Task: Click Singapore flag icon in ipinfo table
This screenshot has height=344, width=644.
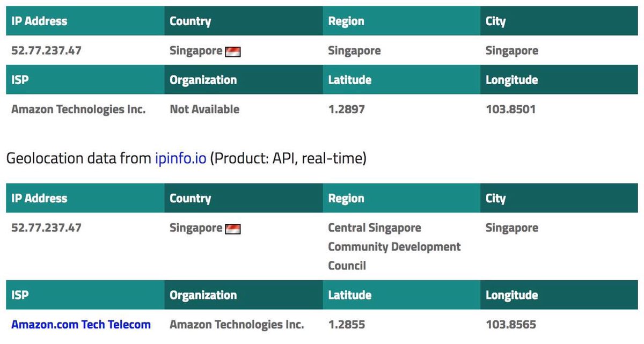Action: tap(233, 229)
